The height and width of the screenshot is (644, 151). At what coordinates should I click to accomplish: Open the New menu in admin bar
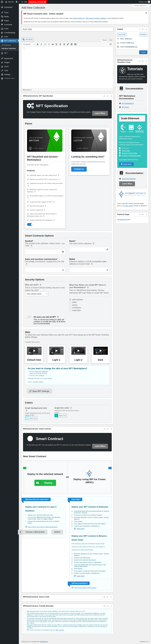click(x=24, y=2)
